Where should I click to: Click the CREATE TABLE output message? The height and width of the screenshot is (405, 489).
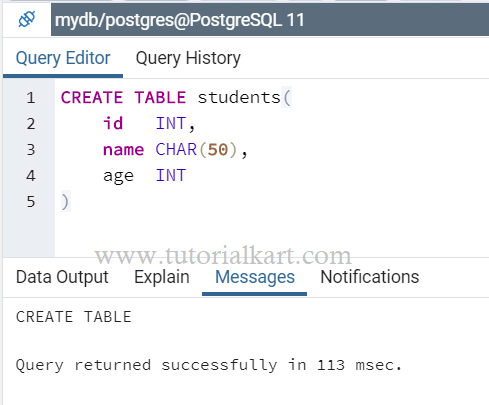tap(74, 317)
